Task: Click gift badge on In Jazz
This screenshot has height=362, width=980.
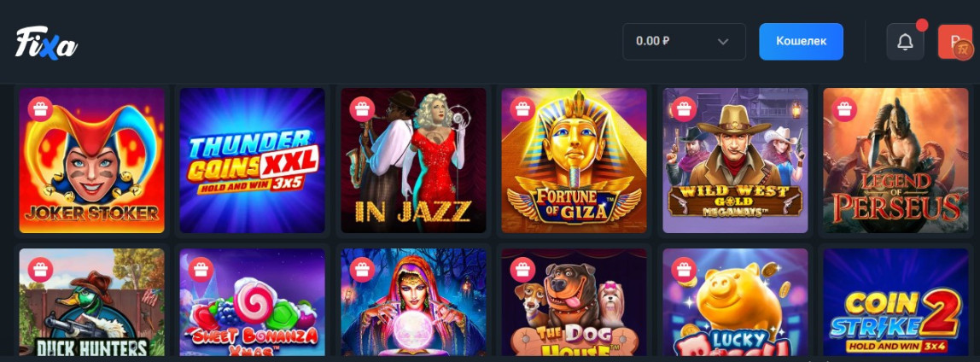Action: tap(362, 109)
